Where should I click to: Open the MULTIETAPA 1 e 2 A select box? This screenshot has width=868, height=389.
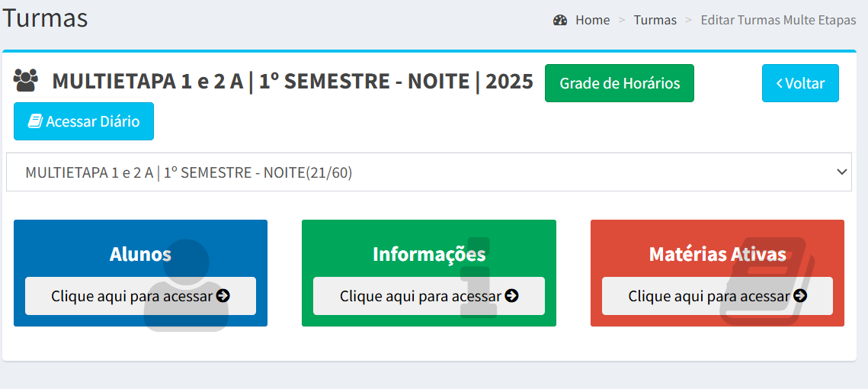click(x=428, y=172)
